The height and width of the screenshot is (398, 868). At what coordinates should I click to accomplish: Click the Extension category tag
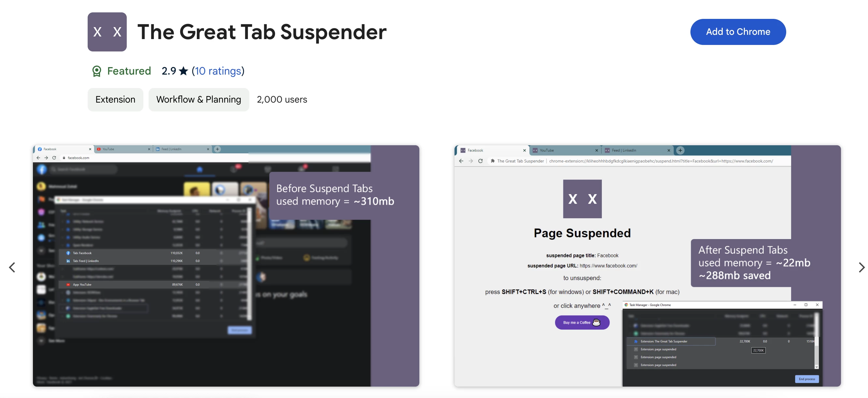click(x=115, y=99)
